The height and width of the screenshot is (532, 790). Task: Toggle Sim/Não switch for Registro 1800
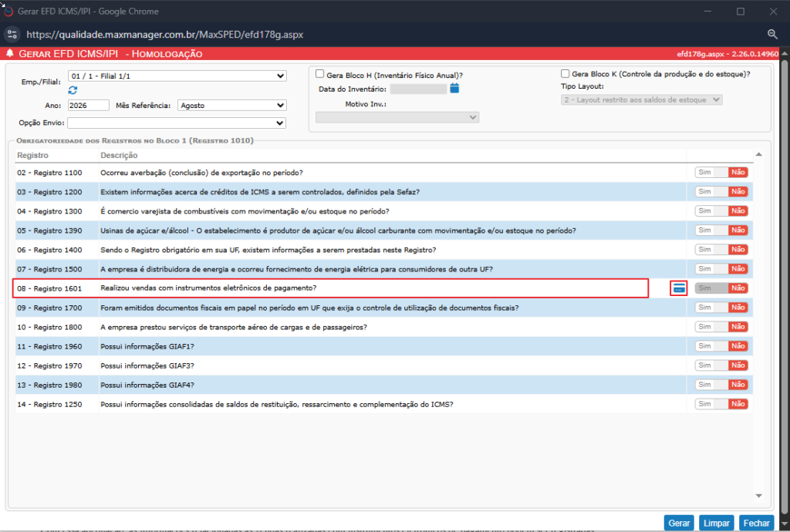(x=721, y=327)
